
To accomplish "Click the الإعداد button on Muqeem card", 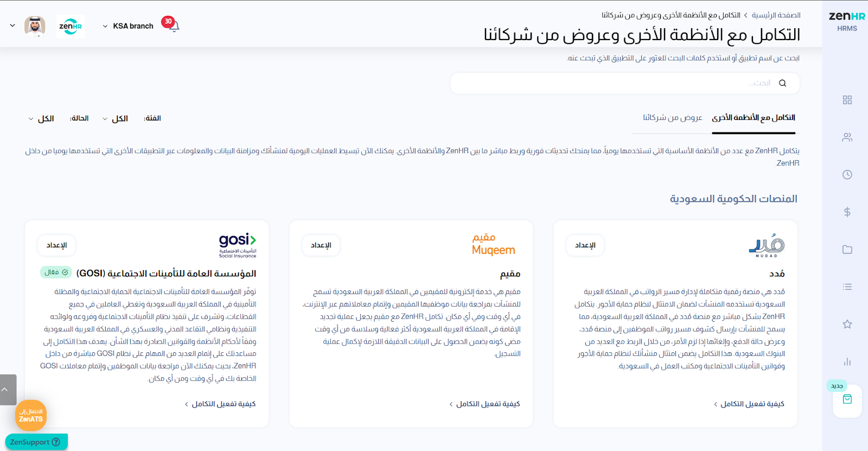I will 321,245.
